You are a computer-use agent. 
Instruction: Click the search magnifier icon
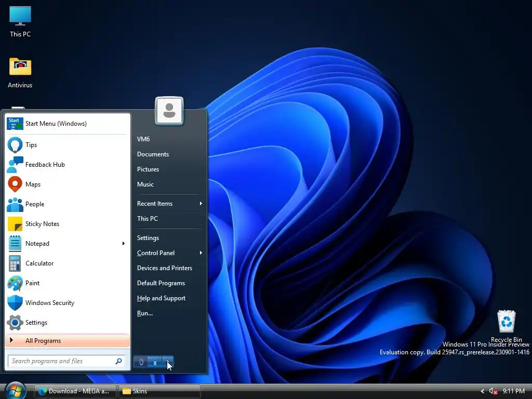pyautogui.click(x=119, y=361)
